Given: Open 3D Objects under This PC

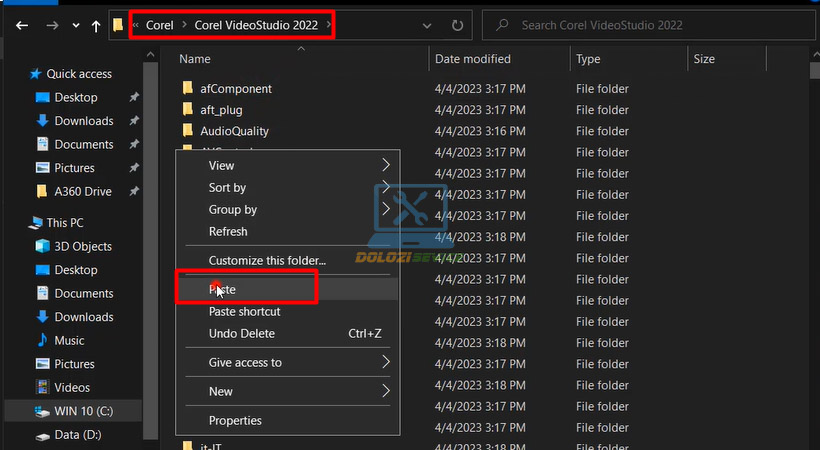Looking at the screenshot, I should (83, 246).
